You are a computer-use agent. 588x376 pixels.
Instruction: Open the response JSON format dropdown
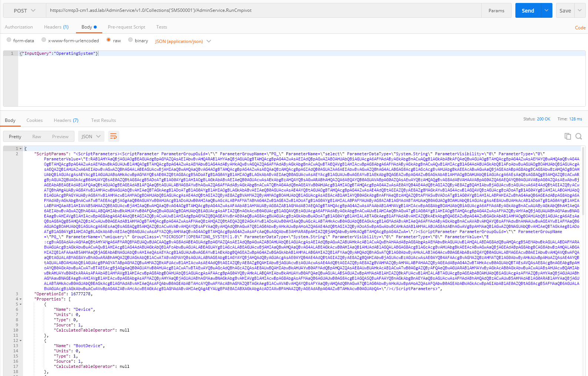pyautogui.click(x=91, y=137)
